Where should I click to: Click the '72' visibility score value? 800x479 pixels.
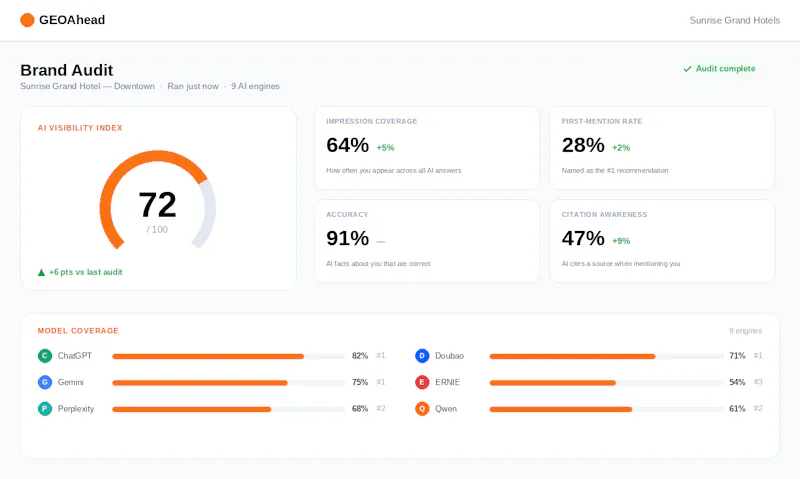(158, 205)
